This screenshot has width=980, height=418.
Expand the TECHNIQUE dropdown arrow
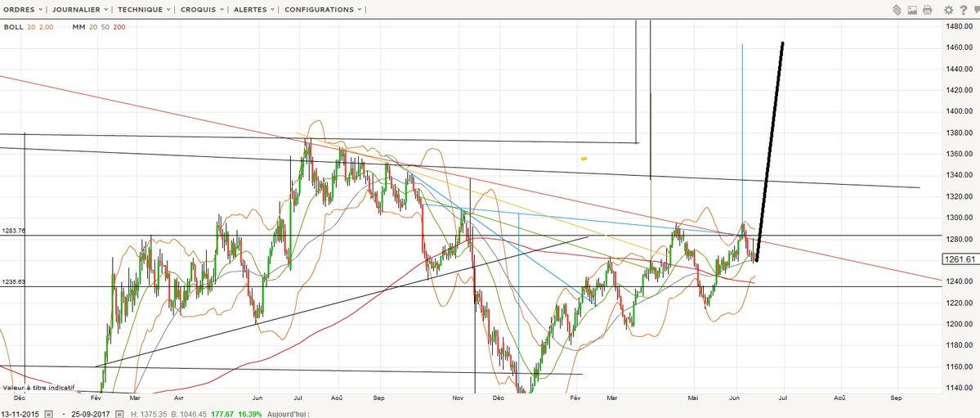pos(168,10)
